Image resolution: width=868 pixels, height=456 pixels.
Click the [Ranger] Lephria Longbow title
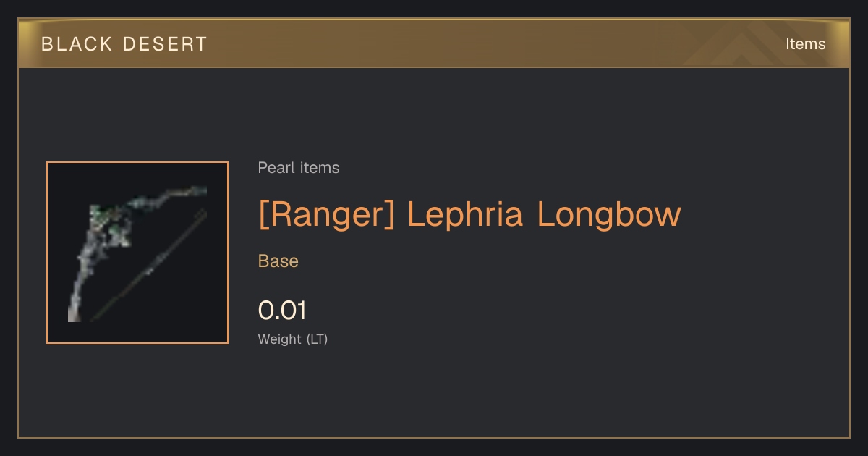469,215
